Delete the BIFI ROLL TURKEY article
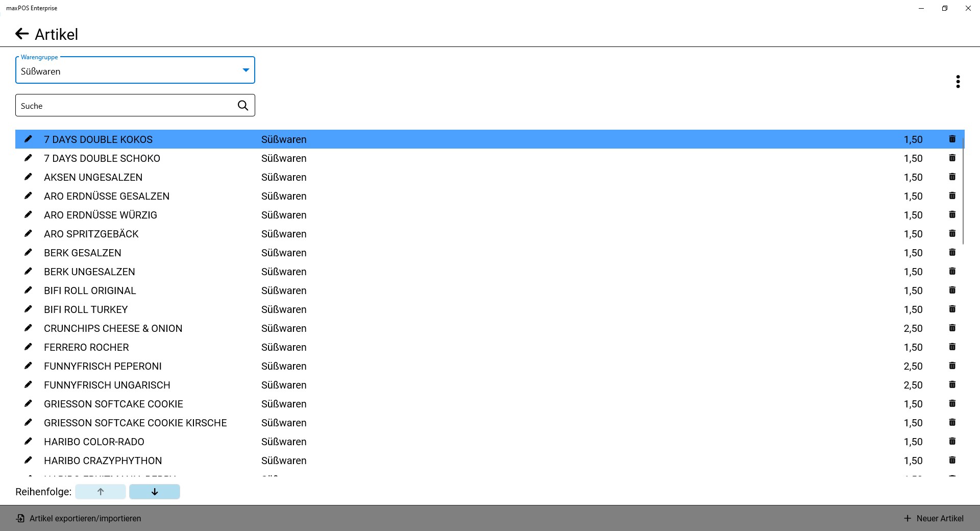 coord(952,309)
